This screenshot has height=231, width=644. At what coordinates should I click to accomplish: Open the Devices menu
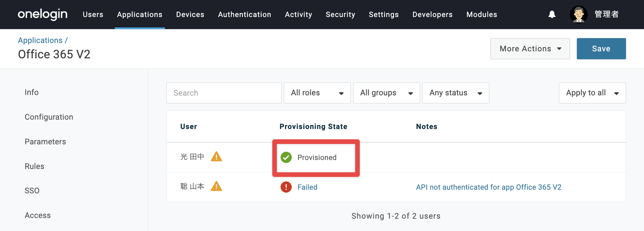190,14
